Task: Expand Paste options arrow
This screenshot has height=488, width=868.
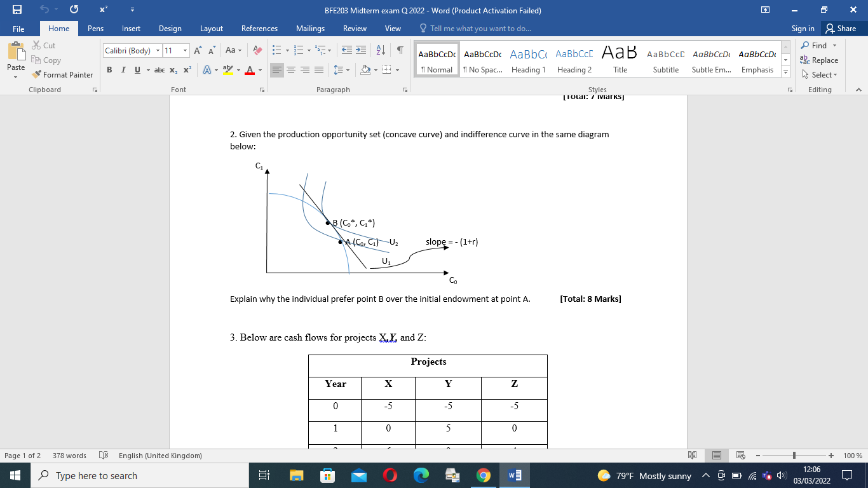Action: tap(16, 76)
